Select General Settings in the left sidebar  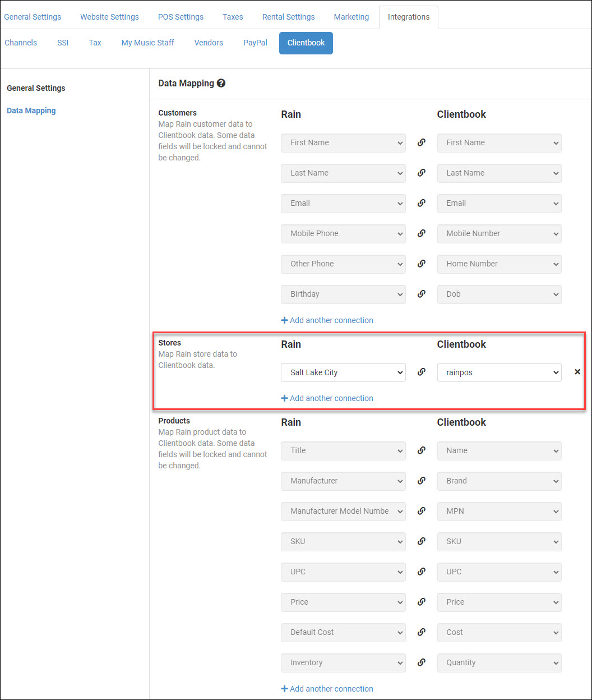36,88
